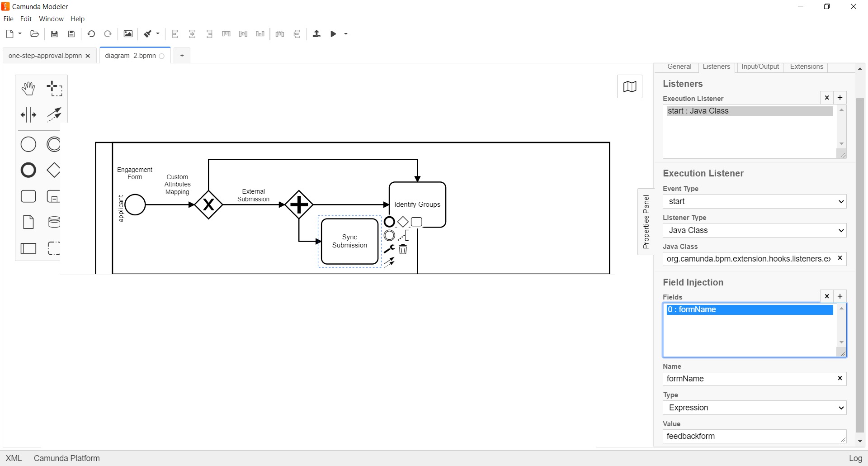Distribute elements horizontally

280,34
